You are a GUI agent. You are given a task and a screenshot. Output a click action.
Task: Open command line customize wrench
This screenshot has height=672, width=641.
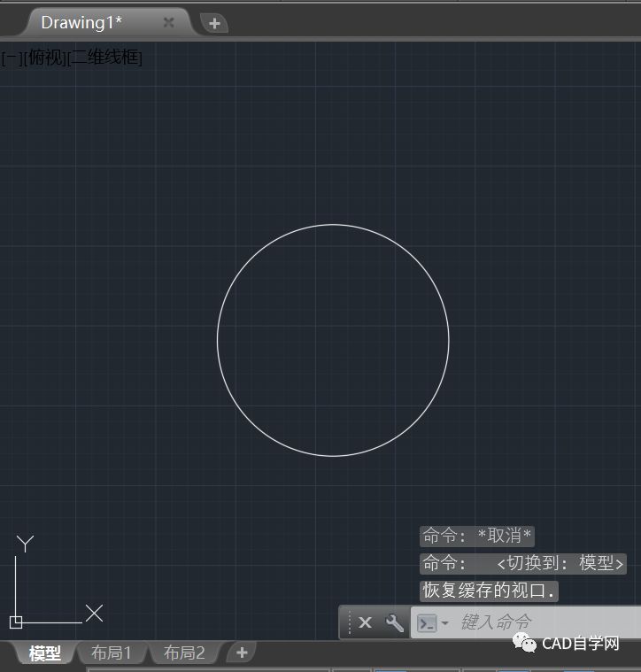click(394, 622)
